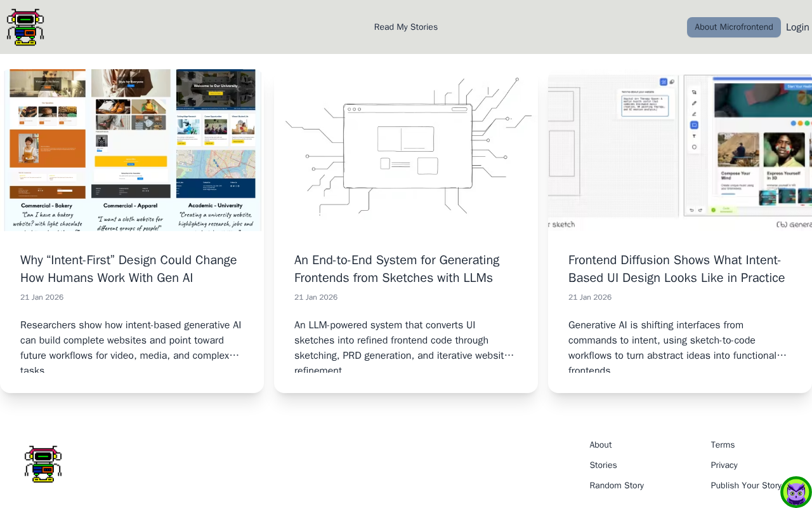Screen dimensions: 812x508
Task: Click the footer About link
Action: pos(601,445)
